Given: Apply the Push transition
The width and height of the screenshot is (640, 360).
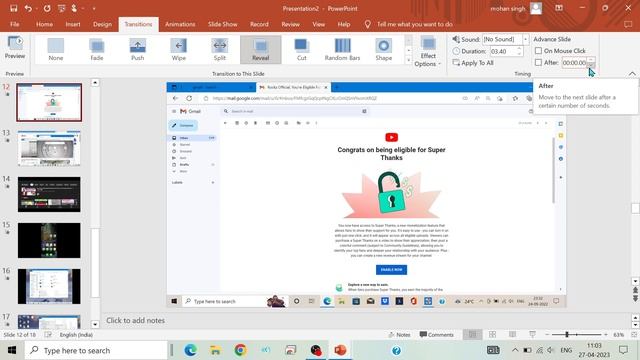Looking at the screenshot, I should click(138, 49).
